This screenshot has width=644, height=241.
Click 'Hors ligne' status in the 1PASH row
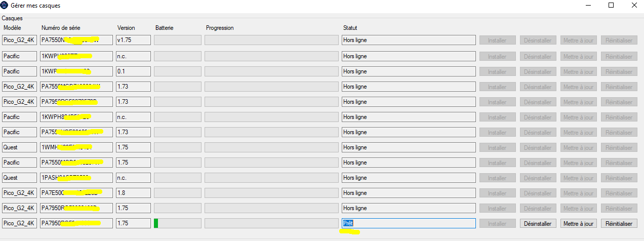pyautogui.click(x=409, y=178)
